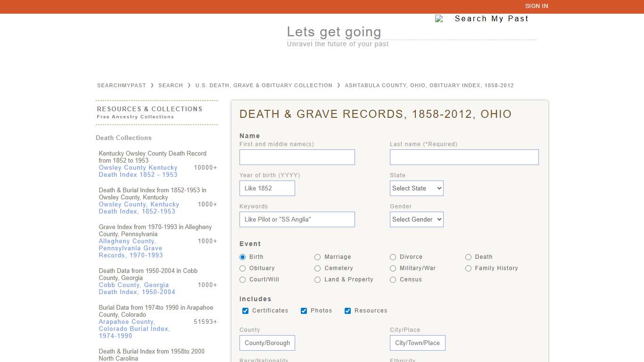
Task: Select the Family History event option
Action: click(x=468, y=268)
